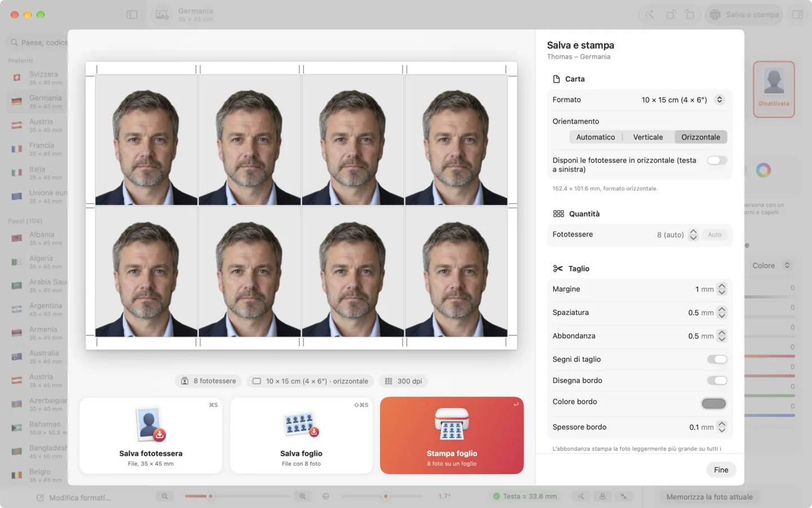Click the right panel toggle icon in the main toolbar
Screen dimensions: 812x508
coord(797,15)
